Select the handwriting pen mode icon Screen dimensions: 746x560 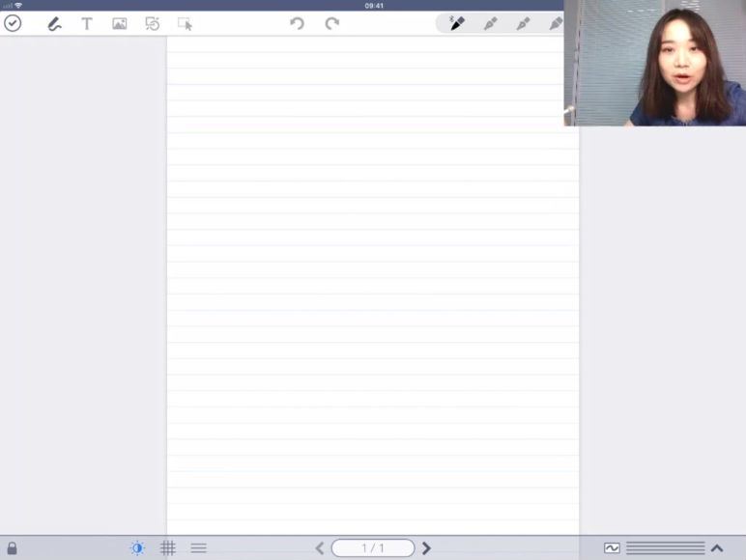[x=54, y=24]
